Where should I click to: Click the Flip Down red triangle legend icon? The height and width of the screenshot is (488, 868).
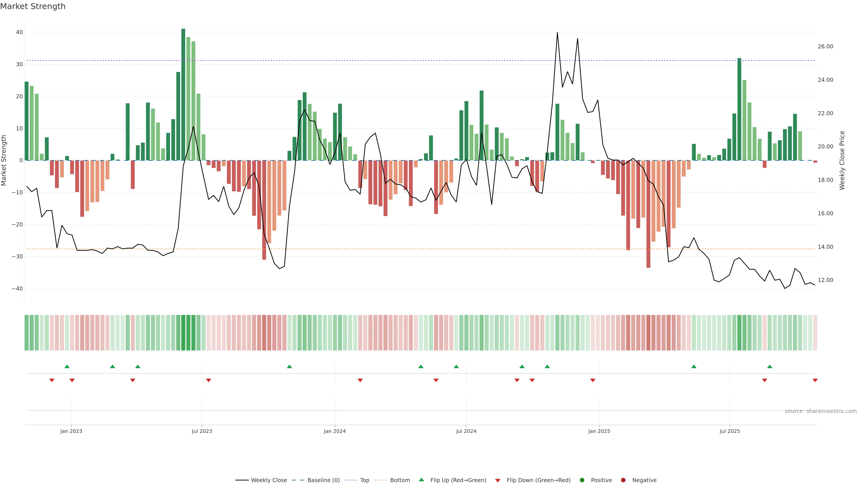pyautogui.click(x=498, y=481)
